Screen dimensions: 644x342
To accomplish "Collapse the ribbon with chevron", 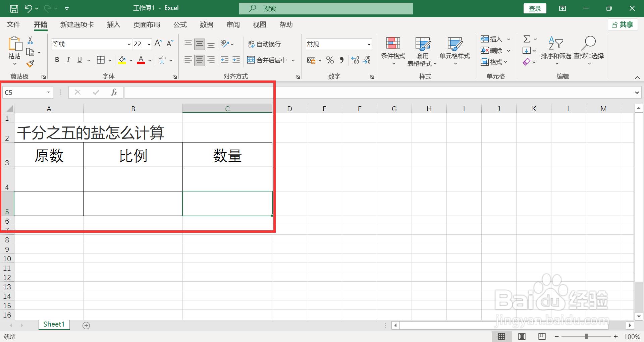I will coord(637,77).
